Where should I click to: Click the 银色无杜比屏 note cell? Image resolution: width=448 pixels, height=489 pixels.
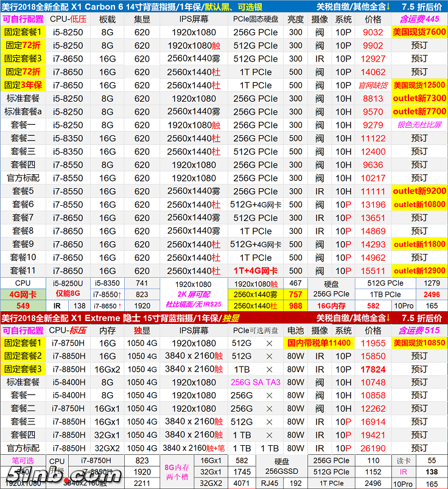(419, 125)
